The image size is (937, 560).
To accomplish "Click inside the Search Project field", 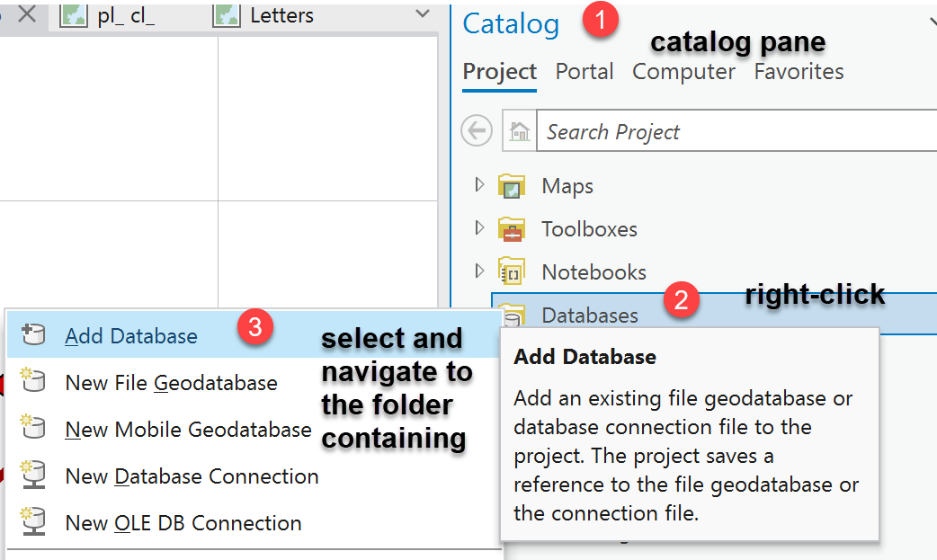I will pyautogui.click(x=674, y=130).
